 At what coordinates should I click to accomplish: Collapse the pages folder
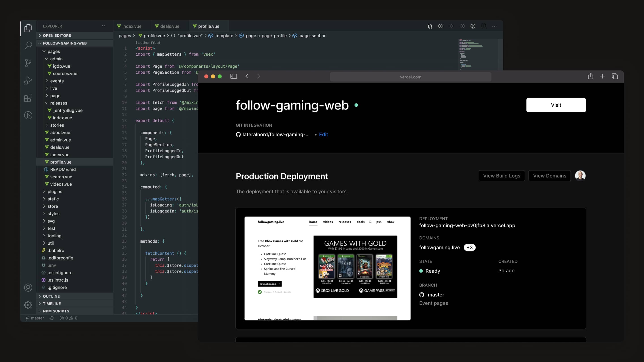coord(75,51)
